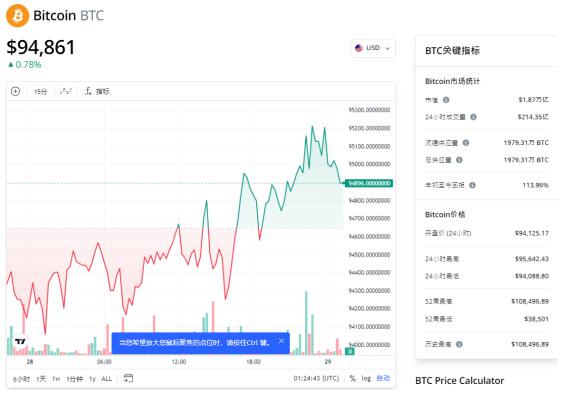561x395 pixels.
Task: Open the UTC timezone selector
Action: click(x=316, y=378)
